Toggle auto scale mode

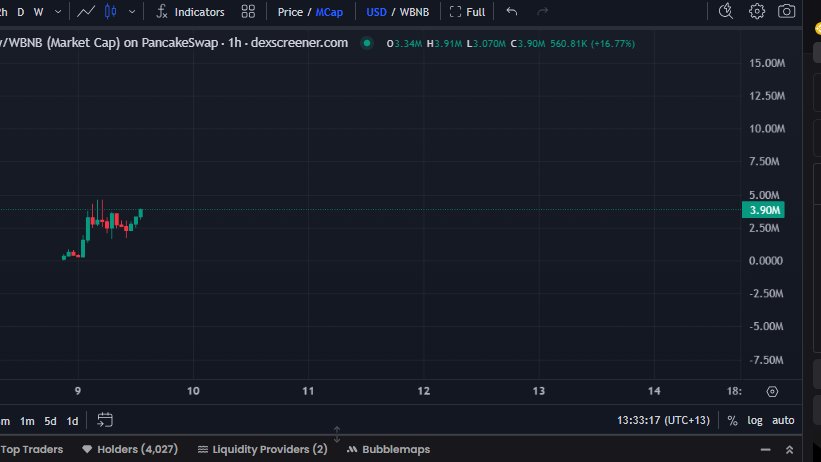[x=783, y=421]
